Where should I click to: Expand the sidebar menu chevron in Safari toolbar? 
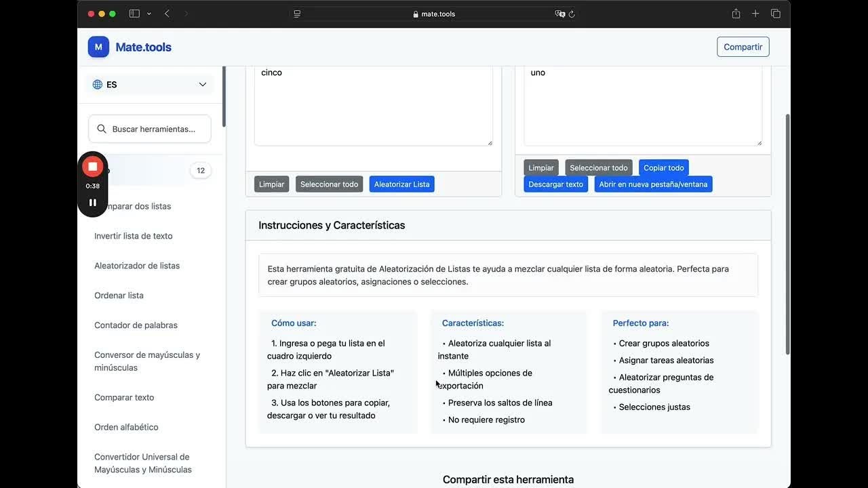[149, 14]
